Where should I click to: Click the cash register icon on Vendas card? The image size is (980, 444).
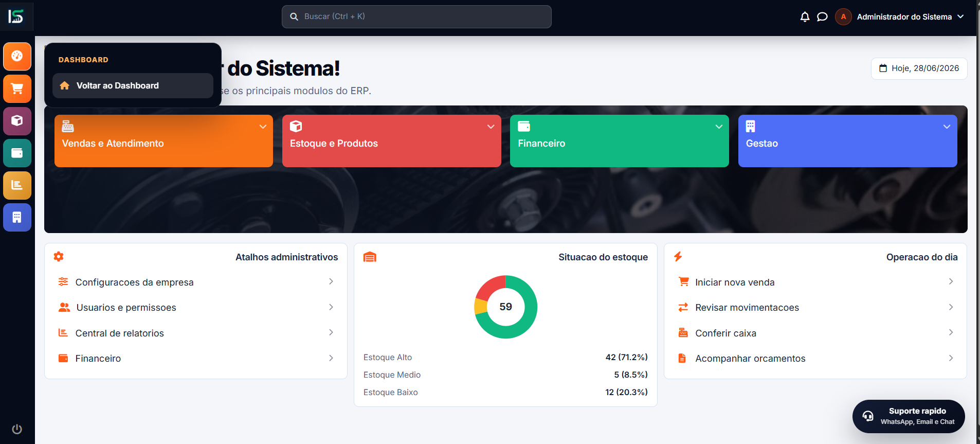pyautogui.click(x=68, y=126)
